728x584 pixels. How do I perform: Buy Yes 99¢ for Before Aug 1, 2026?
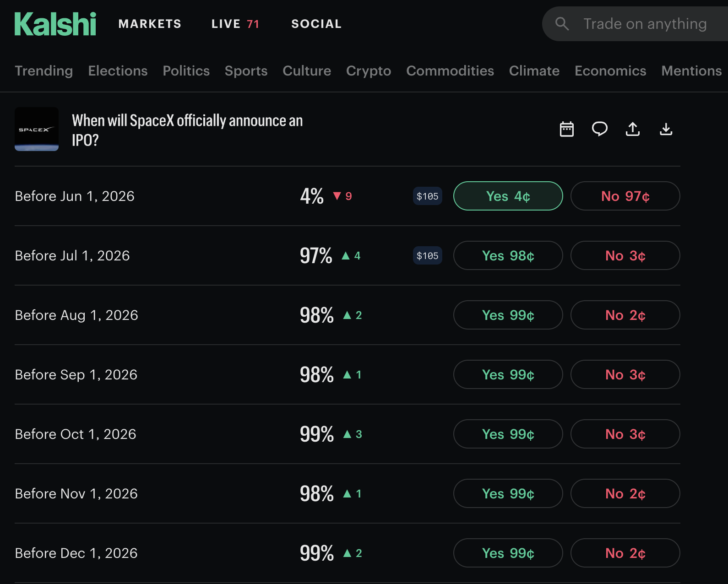pos(508,315)
